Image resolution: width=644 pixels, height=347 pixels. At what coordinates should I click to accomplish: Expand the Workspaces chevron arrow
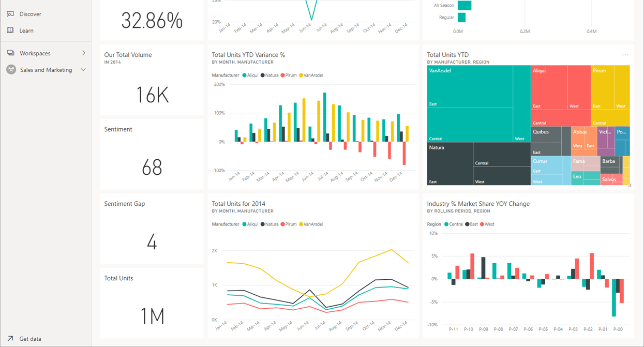pyautogui.click(x=84, y=53)
